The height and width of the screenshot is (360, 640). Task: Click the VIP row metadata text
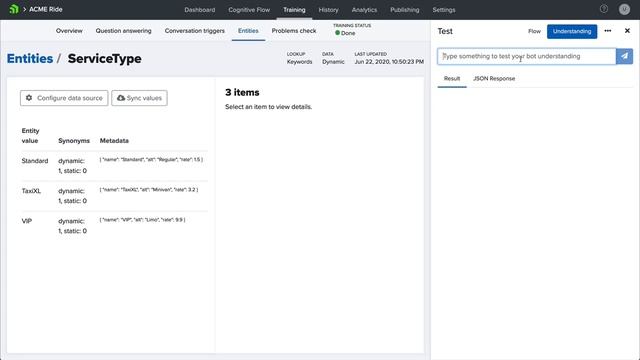142,220
